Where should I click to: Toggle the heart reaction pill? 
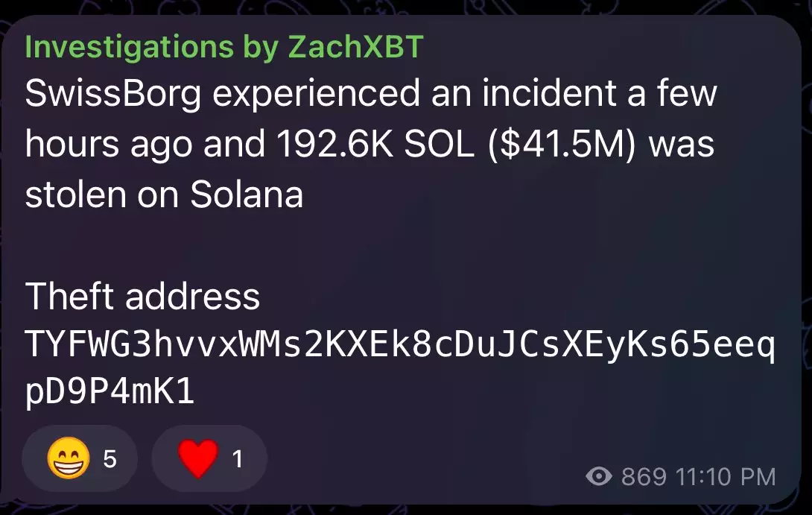coord(209,458)
